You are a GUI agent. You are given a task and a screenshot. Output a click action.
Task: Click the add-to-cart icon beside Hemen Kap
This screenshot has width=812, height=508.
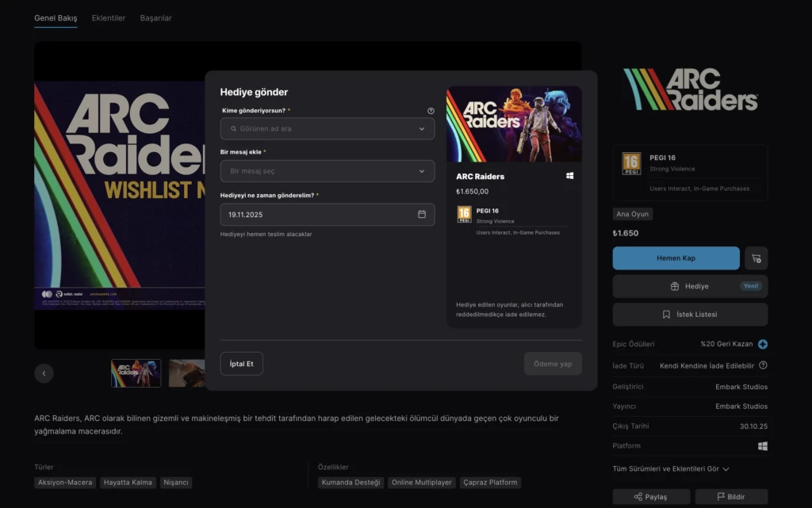coord(756,258)
